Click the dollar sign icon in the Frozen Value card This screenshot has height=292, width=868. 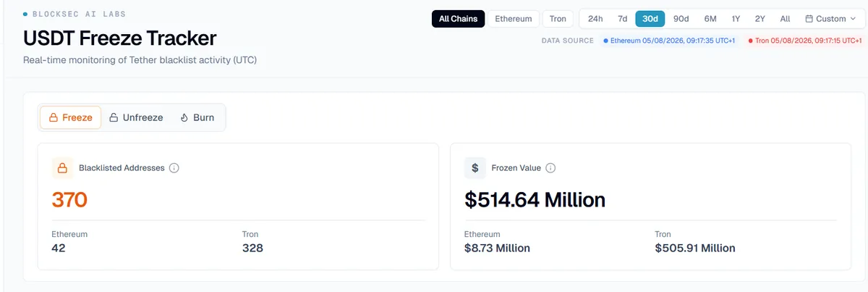475,168
